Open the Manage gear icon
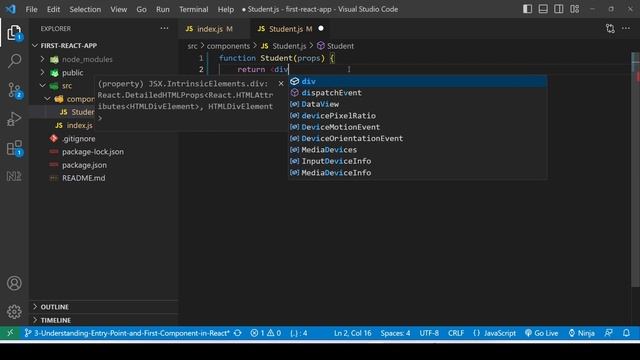640x360 pixels. (14, 311)
